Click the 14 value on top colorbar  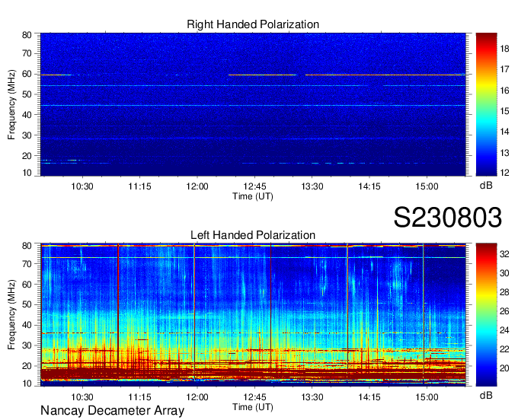click(x=504, y=132)
